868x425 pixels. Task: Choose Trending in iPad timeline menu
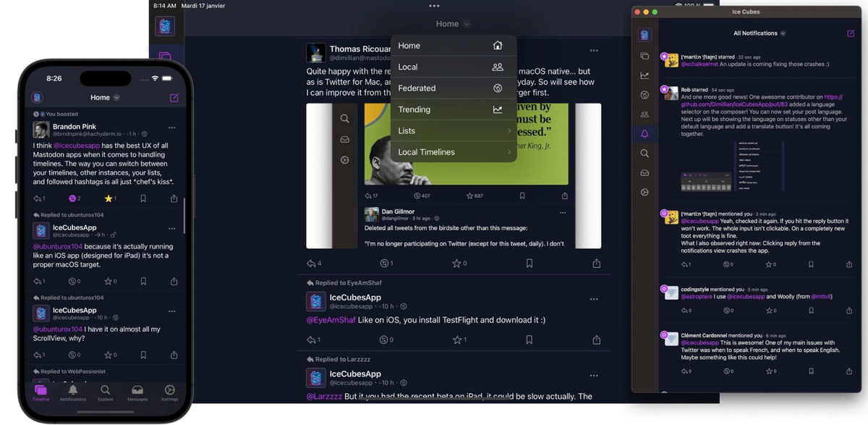pos(454,109)
